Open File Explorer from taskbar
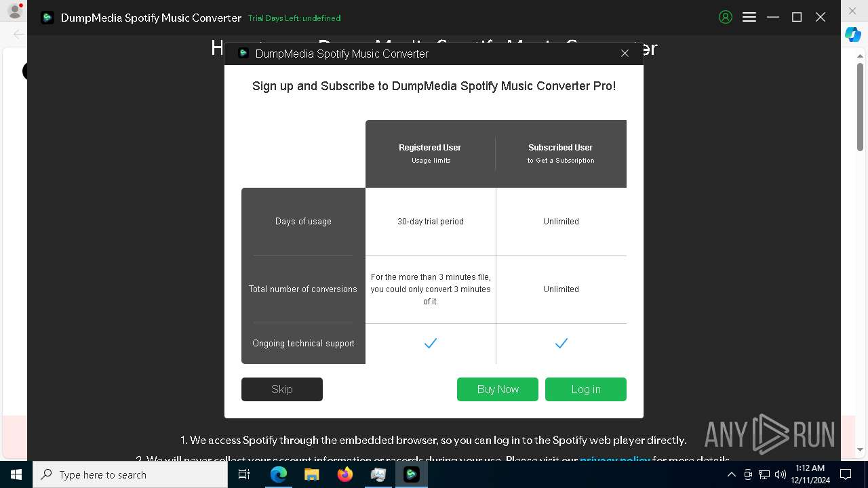The height and width of the screenshot is (488, 868). click(x=311, y=474)
